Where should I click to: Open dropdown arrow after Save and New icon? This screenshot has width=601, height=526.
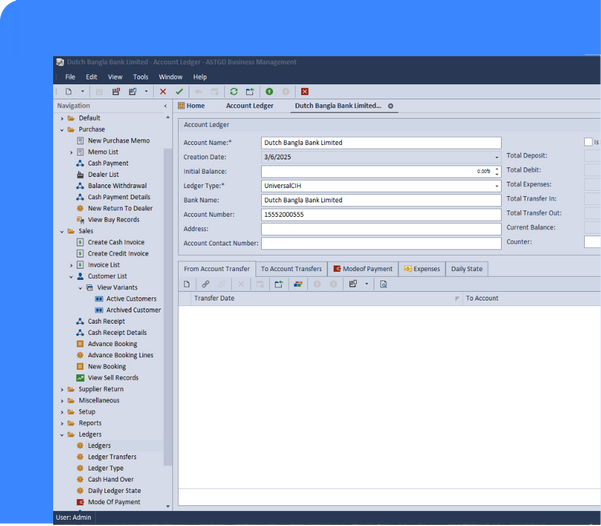[x=146, y=92]
